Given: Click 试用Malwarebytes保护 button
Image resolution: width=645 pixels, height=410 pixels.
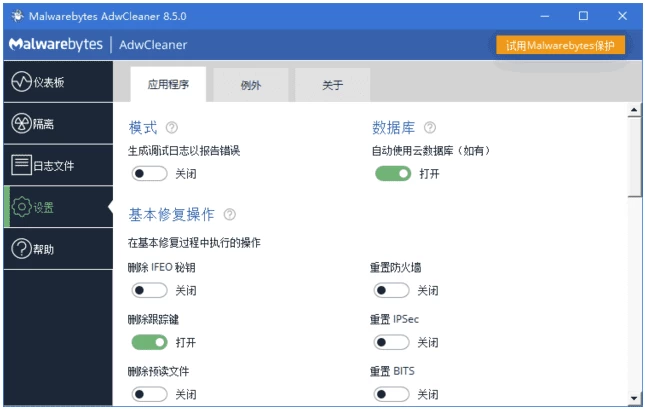Looking at the screenshot, I should 561,45.
